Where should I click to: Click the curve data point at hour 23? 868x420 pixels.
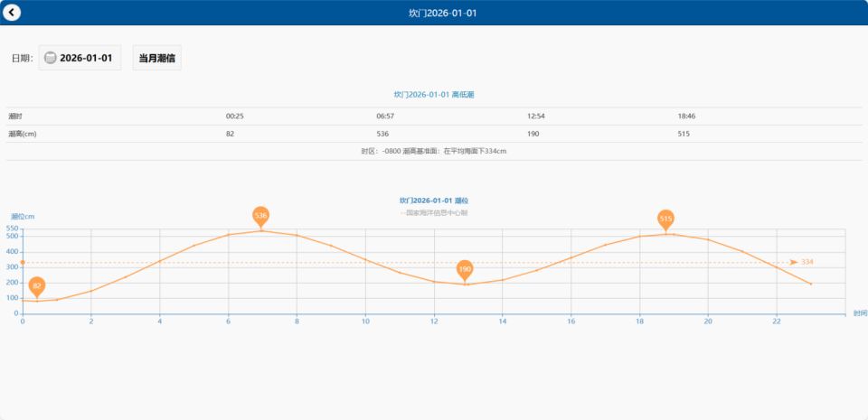810,284
